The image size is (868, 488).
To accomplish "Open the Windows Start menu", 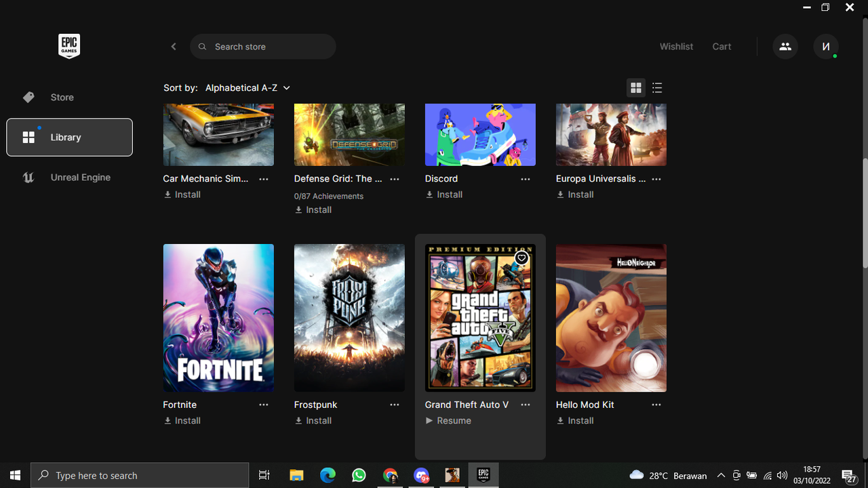I will 16,476.
